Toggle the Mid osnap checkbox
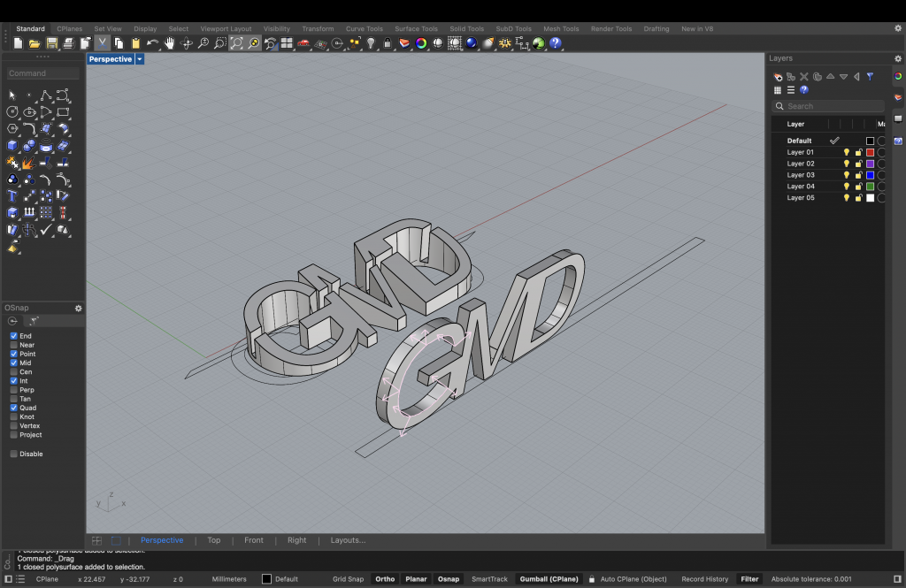 click(14, 363)
